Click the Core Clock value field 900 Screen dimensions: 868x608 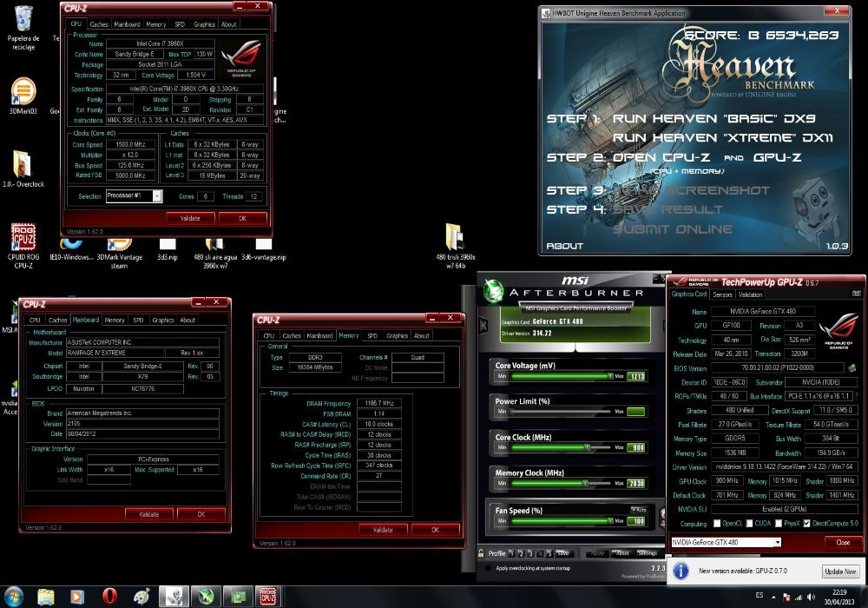coord(636,447)
